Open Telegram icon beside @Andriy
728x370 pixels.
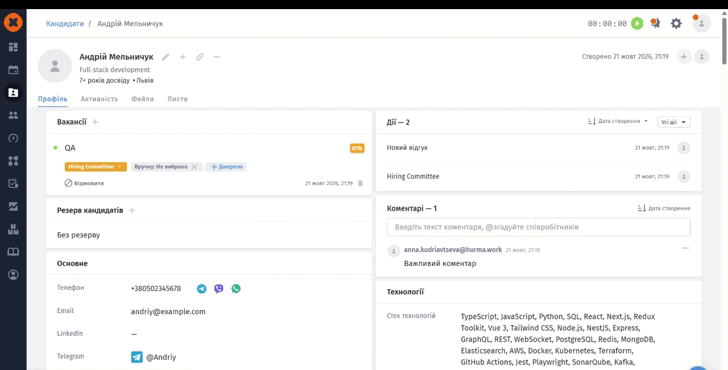pyautogui.click(x=136, y=357)
